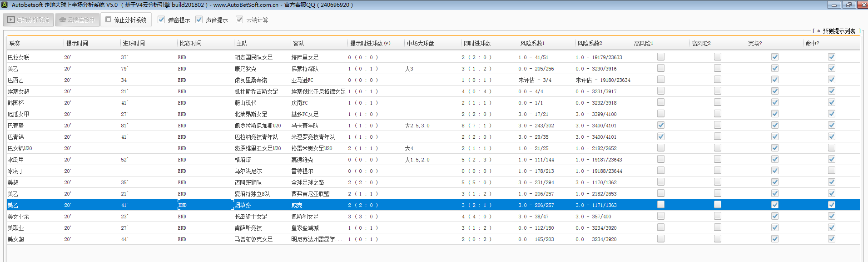
Task: Check 命中? box in the 乌尔法尼尔 row
Action: 831,171
